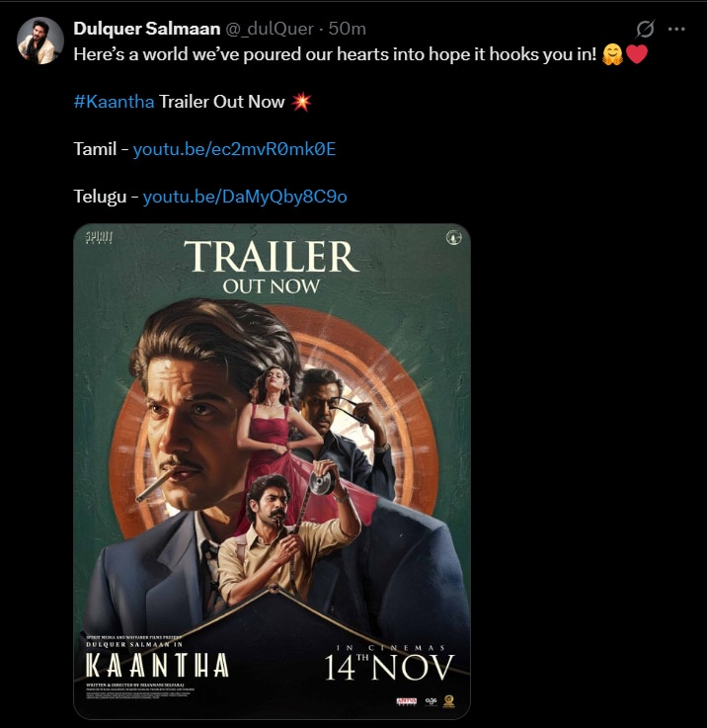Open the Telugu trailer YouTube link
Viewport: 707px width, 728px height.
[x=245, y=197]
